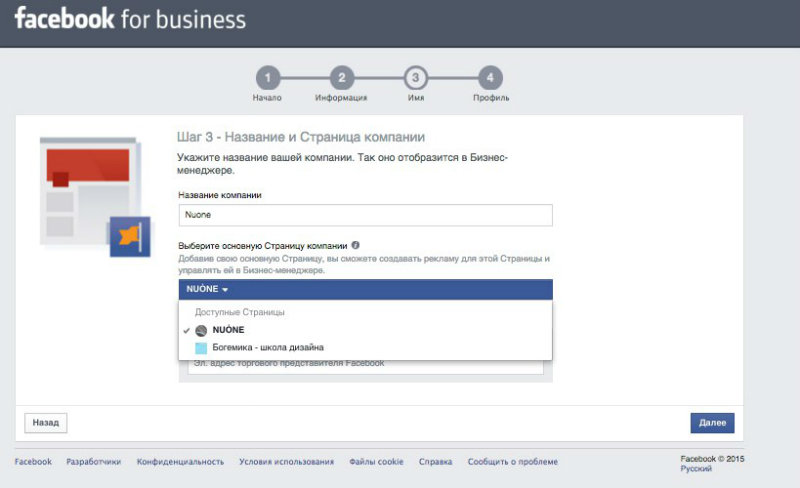Choose Богемика - школа дизайна page
This screenshot has height=488, width=800.
(267, 348)
